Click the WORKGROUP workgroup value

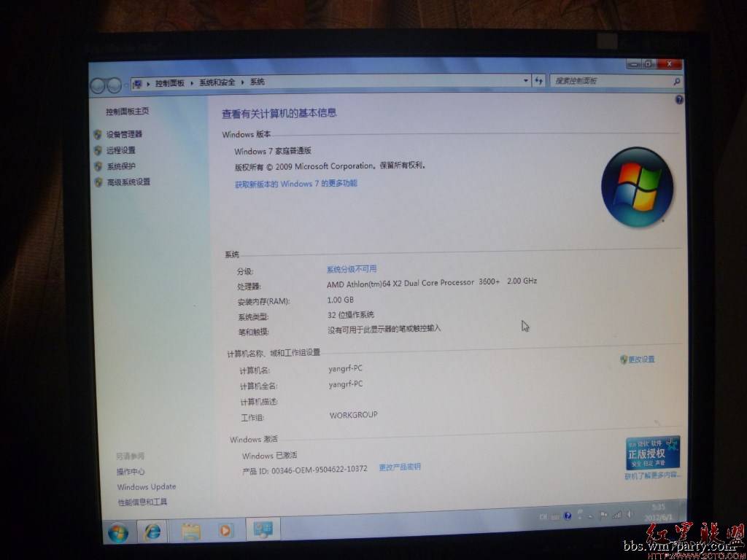pyautogui.click(x=354, y=415)
